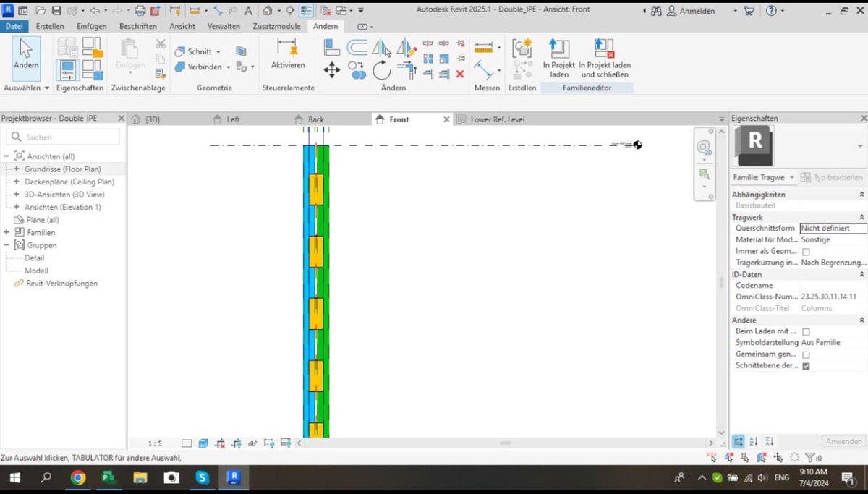The height and width of the screenshot is (494, 868).
Task: Expand the Familien tree node
Action: pyautogui.click(x=7, y=233)
